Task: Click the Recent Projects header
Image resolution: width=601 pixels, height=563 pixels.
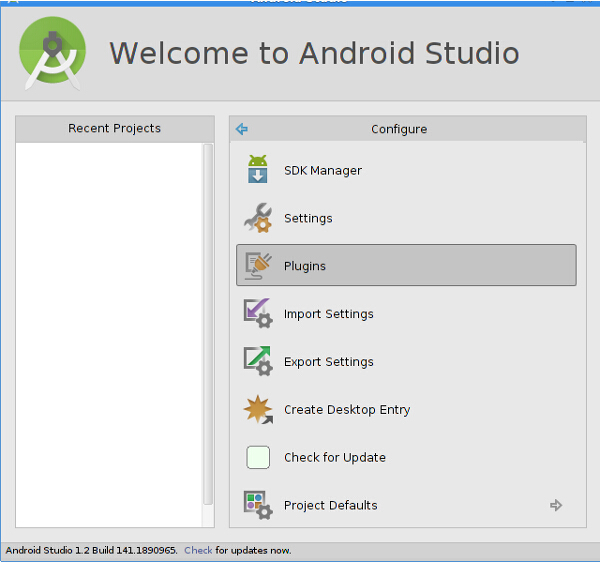Action: pos(114,128)
